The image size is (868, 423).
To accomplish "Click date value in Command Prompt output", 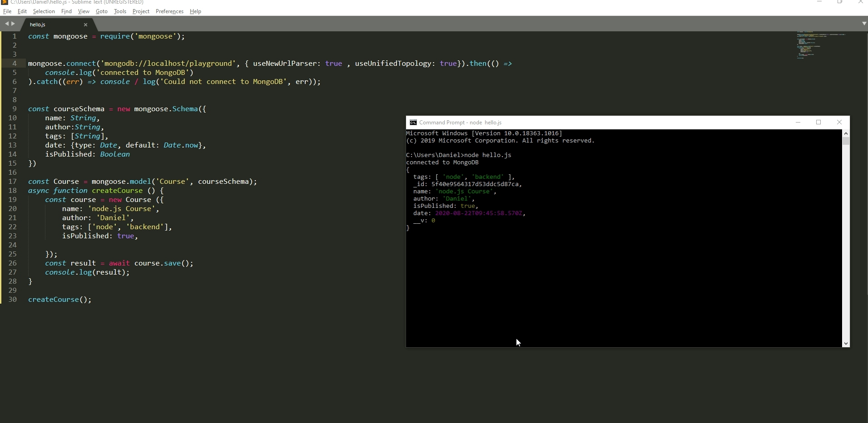I will pos(479,213).
